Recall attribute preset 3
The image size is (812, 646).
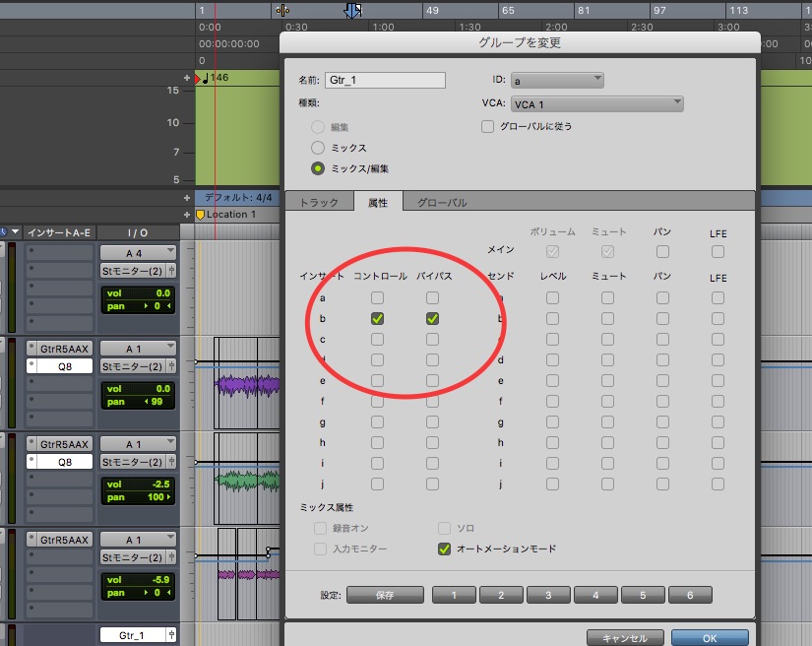(x=548, y=595)
